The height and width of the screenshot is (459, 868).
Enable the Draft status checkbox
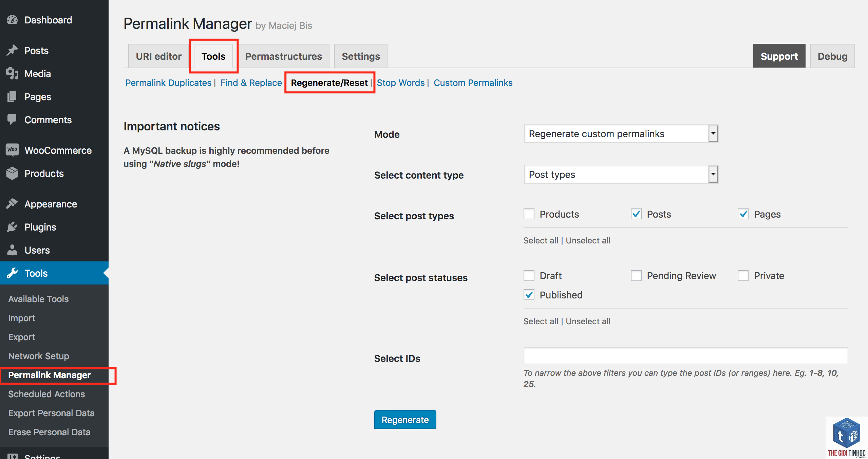(529, 276)
